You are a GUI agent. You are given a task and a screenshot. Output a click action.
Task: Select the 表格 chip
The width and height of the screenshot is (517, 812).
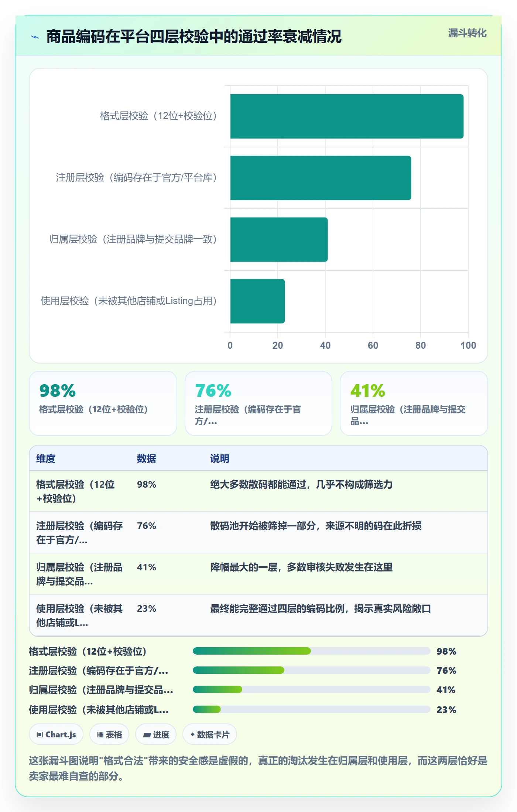click(x=109, y=734)
